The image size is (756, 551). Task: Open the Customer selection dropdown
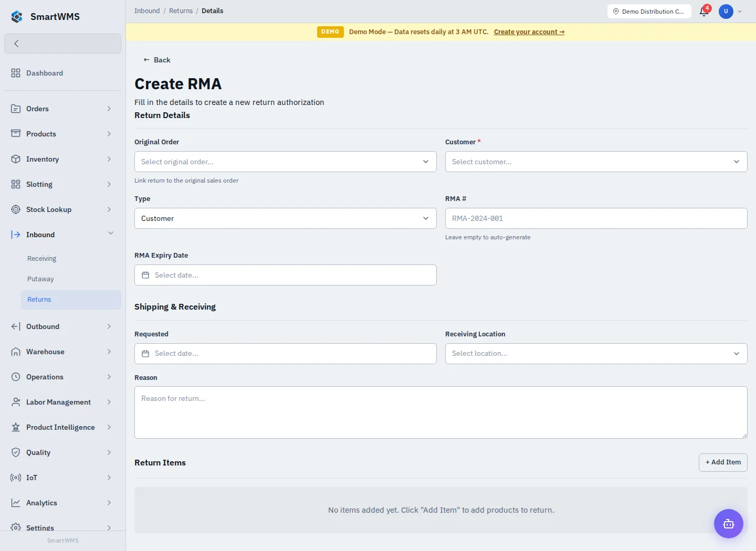click(x=596, y=162)
